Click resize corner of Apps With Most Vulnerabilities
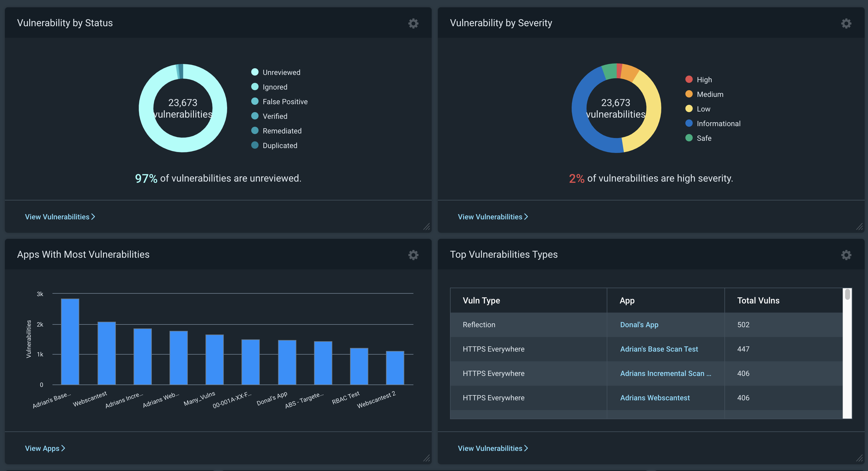 [427, 458]
